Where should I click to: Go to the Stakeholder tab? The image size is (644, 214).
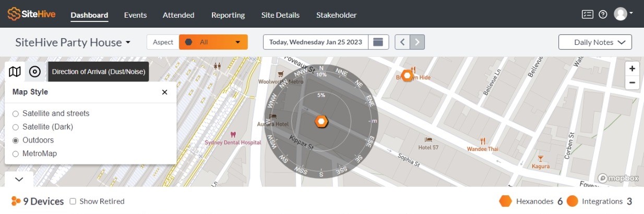[337, 15]
